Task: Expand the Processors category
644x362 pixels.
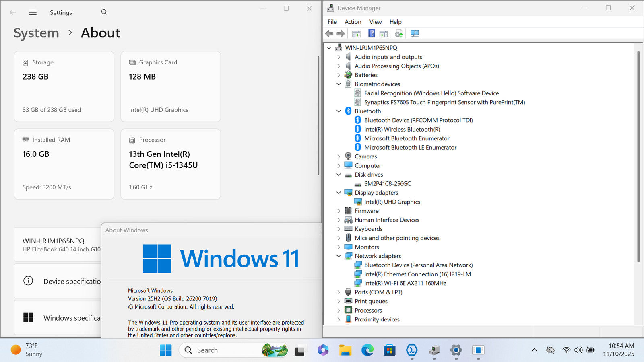Action: (339, 311)
